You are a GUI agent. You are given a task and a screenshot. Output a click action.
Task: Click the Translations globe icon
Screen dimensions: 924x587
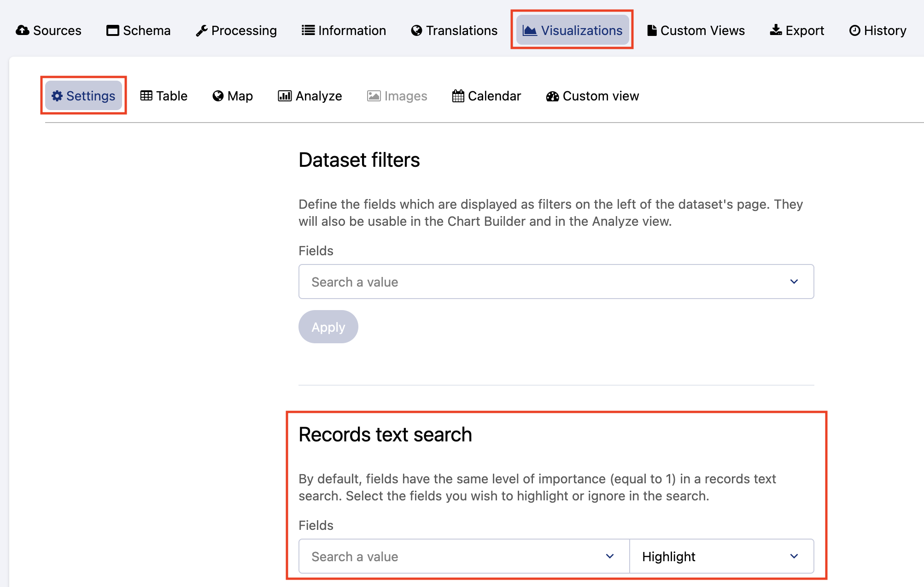pyautogui.click(x=416, y=30)
